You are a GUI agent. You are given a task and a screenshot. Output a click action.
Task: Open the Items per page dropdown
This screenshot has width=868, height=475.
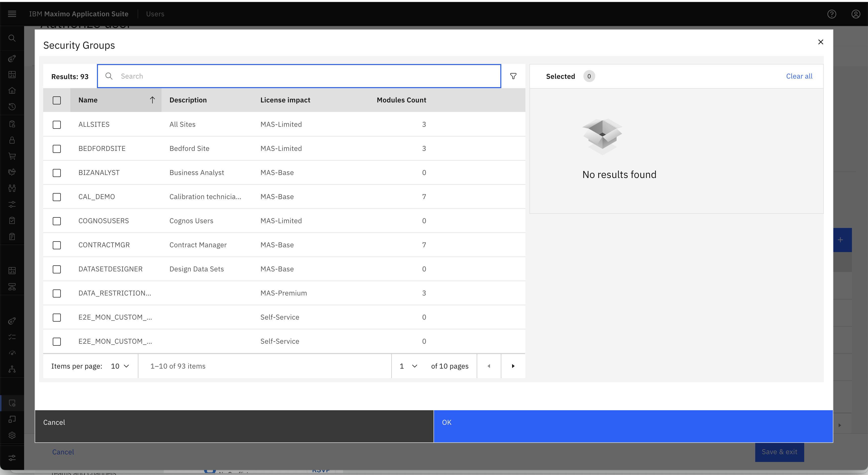[120, 366]
